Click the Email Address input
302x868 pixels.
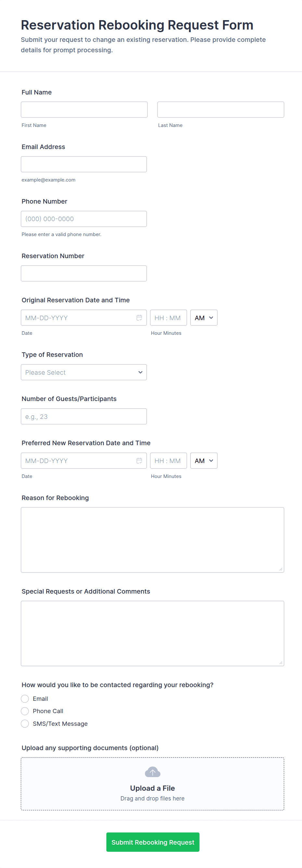pyautogui.click(x=83, y=164)
